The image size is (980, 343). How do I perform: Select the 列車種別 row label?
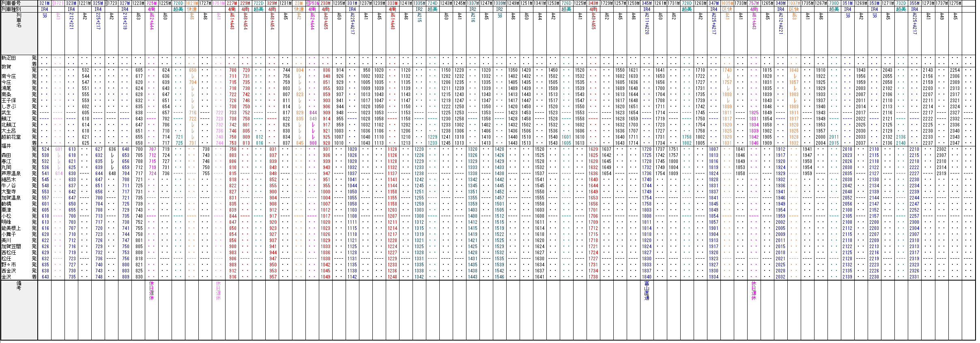tap(11, 9)
